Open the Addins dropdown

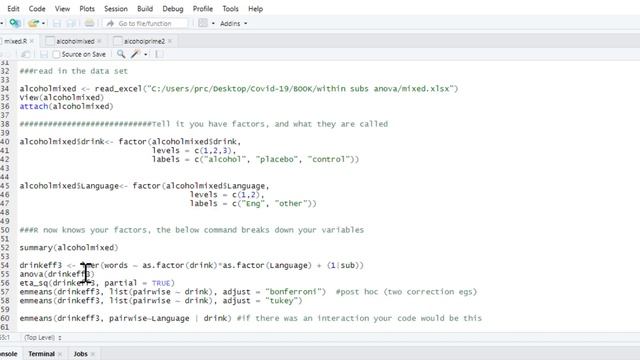pyautogui.click(x=233, y=24)
